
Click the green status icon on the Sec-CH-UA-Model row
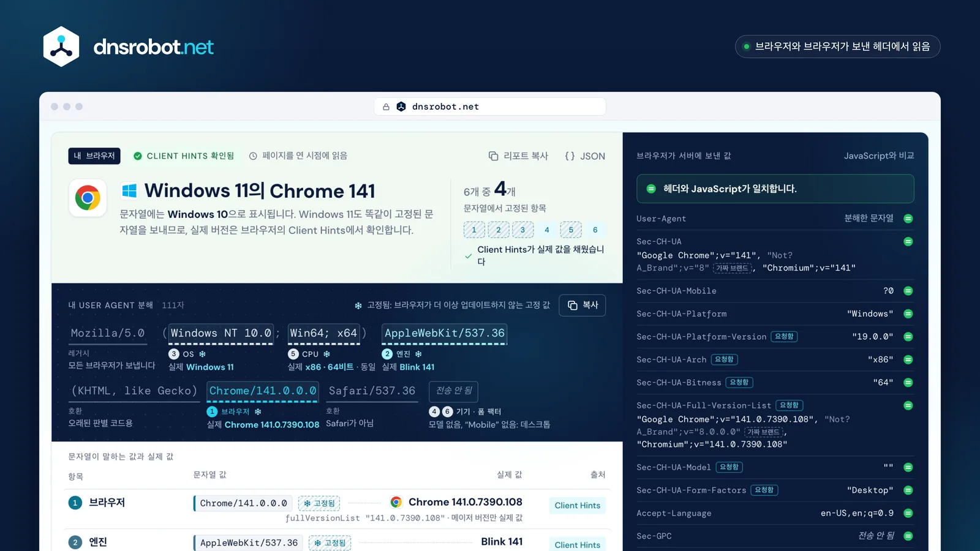click(908, 467)
